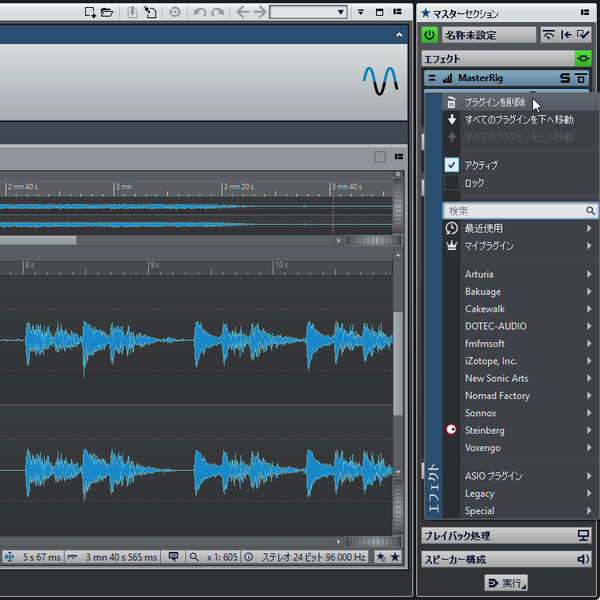Toggle the green Master Section power button
Viewport: 600px width, 600px height.
point(429,35)
